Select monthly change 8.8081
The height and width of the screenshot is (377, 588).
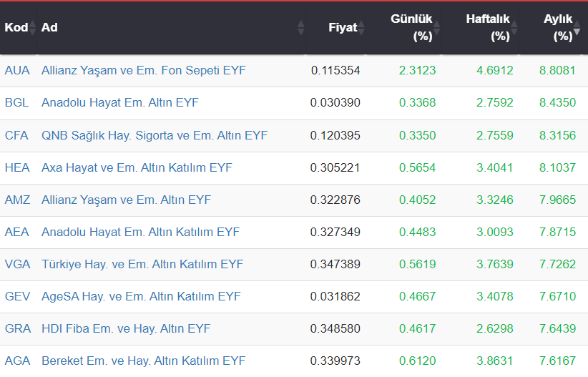click(558, 71)
